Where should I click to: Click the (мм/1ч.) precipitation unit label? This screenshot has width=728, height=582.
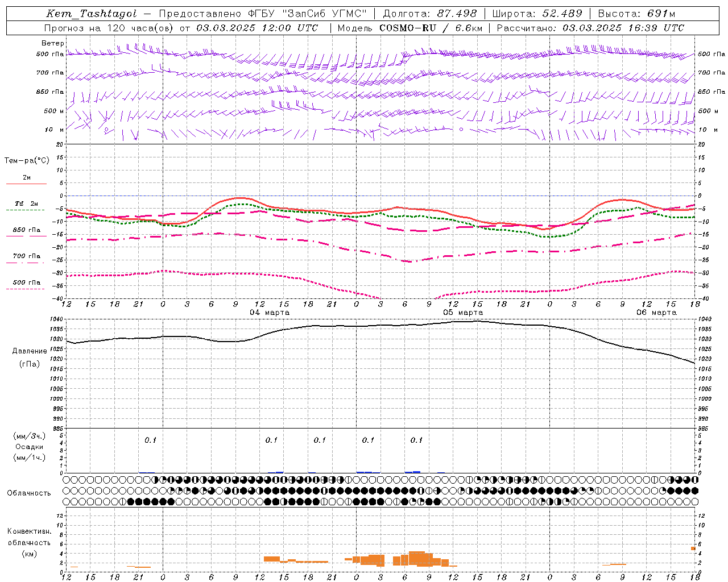(30, 458)
